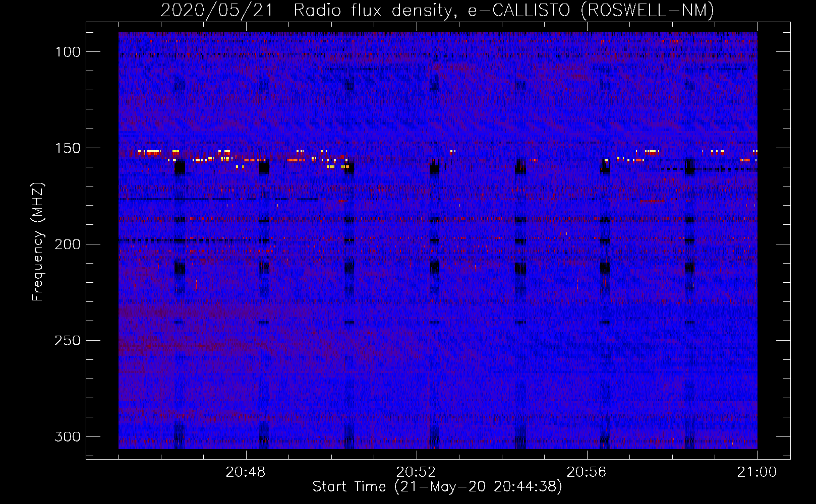Viewport: 816px width, 504px height.
Task: Select the 250 frequency tick label
Action: tap(68, 341)
